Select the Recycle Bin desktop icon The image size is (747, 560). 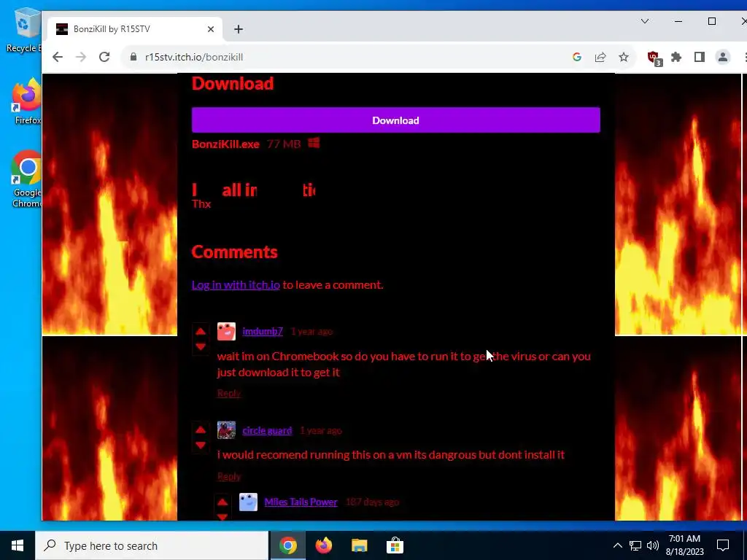(25, 31)
